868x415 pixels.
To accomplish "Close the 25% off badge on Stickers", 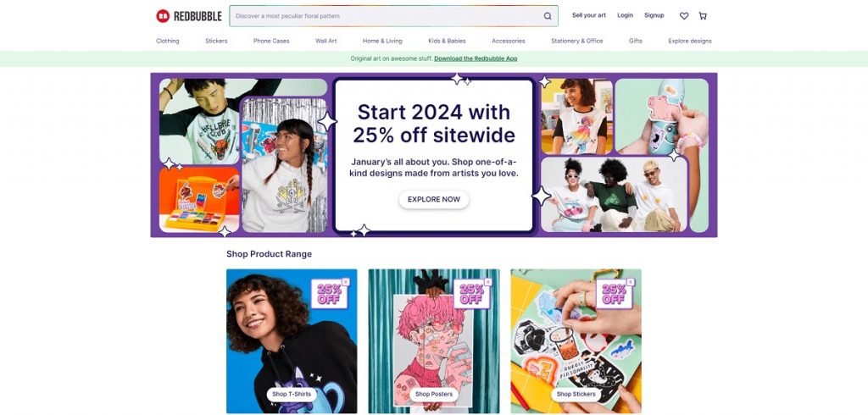I will tap(631, 282).
